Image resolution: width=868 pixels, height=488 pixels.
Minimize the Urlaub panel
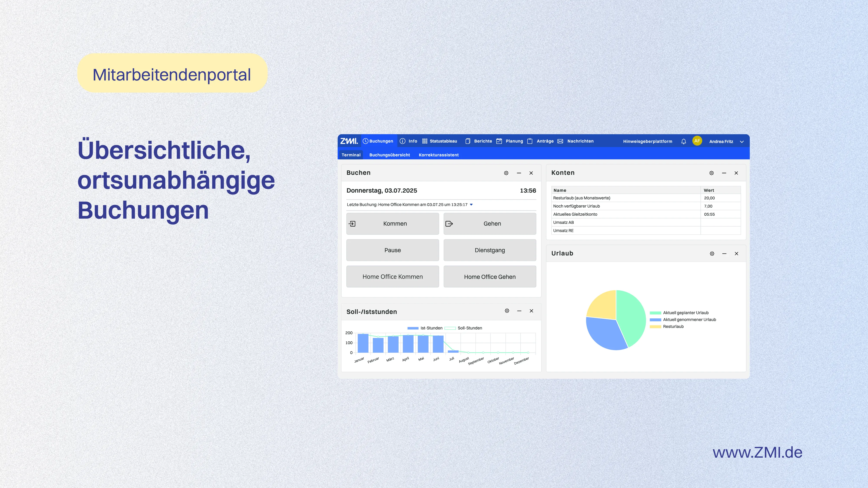click(x=724, y=254)
